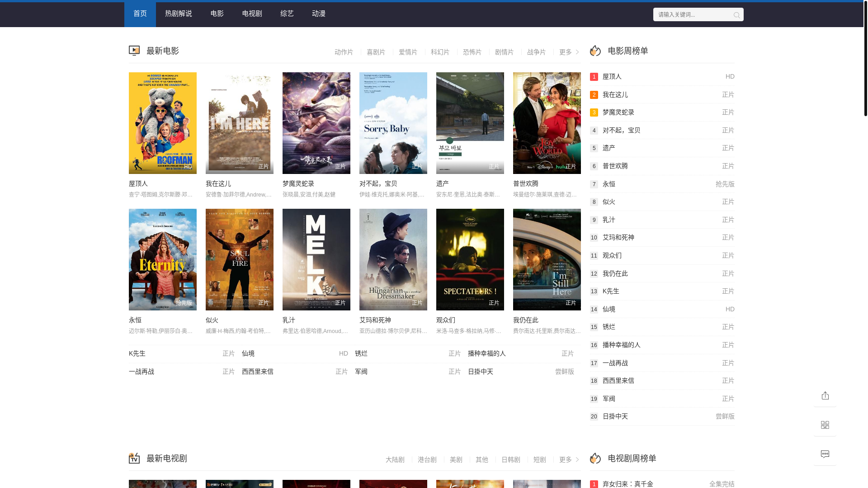This screenshot has height=488, width=868.
Task: Filter movies by 科幻片
Action: point(440,52)
